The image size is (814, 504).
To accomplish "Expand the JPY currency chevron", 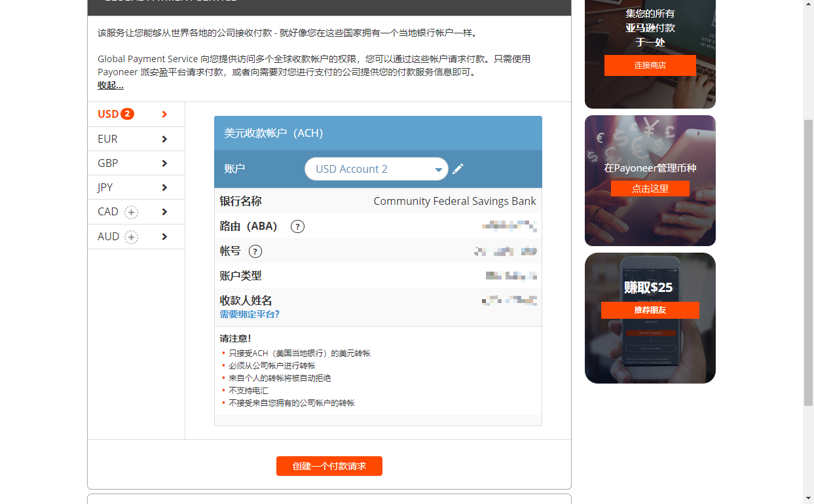I will click(164, 187).
